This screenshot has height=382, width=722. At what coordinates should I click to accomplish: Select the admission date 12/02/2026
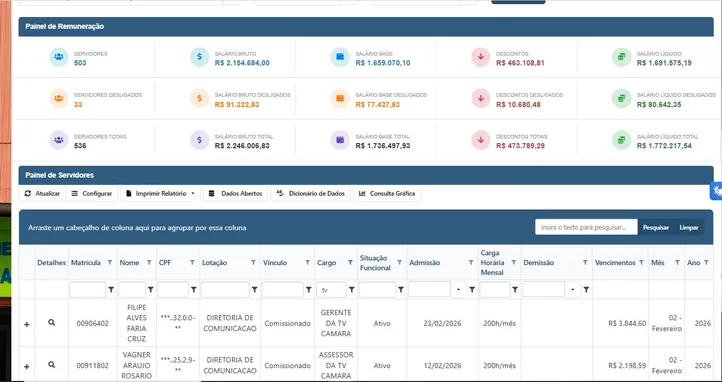point(443,366)
